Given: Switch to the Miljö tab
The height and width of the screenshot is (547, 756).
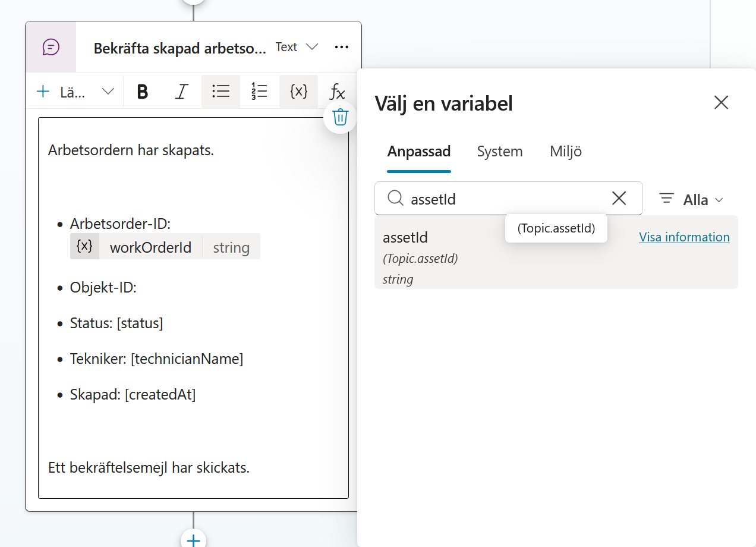Looking at the screenshot, I should click(x=566, y=151).
